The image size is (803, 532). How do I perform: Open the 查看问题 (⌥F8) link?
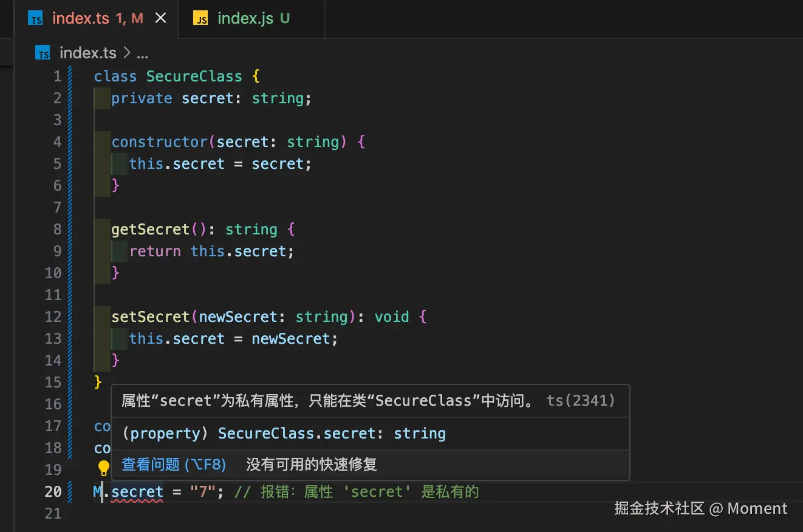[174, 465]
